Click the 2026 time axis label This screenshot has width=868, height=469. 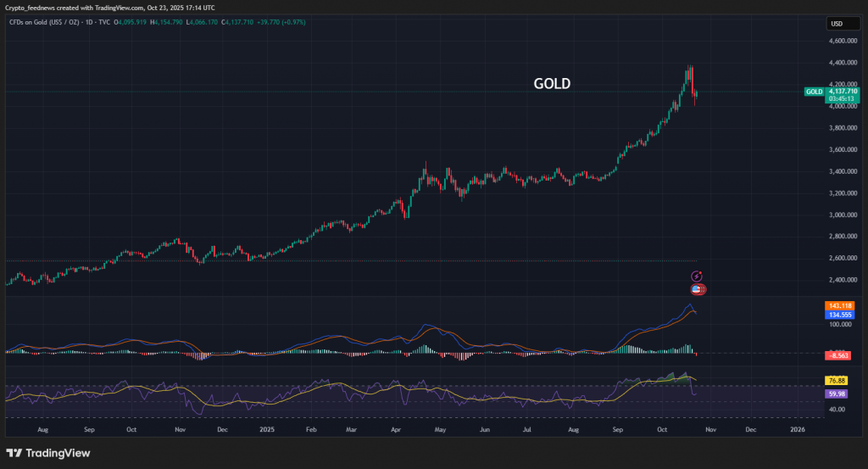[x=797, y=430]
